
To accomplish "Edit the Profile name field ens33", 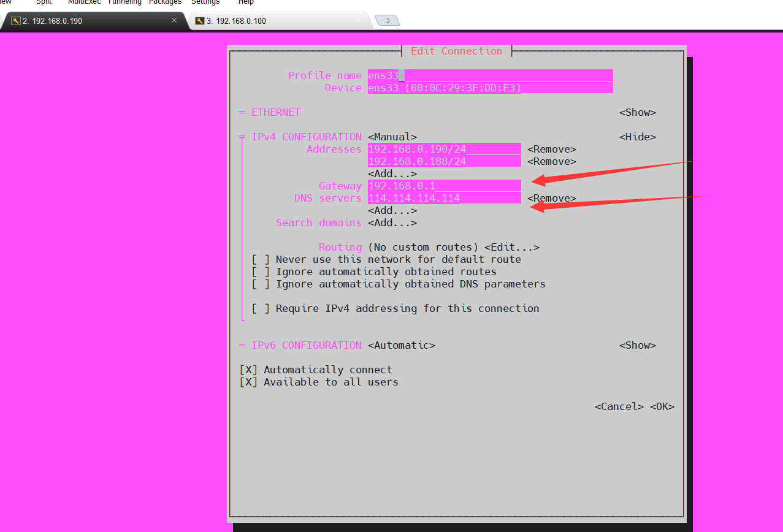I will click(x=491, y=75).
